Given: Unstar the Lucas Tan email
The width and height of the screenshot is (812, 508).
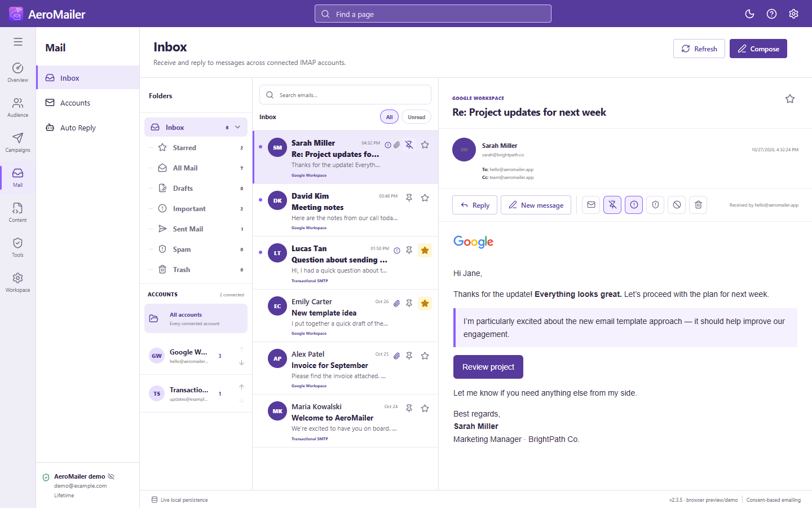Looking at the screenshot, I should point(425,251).
